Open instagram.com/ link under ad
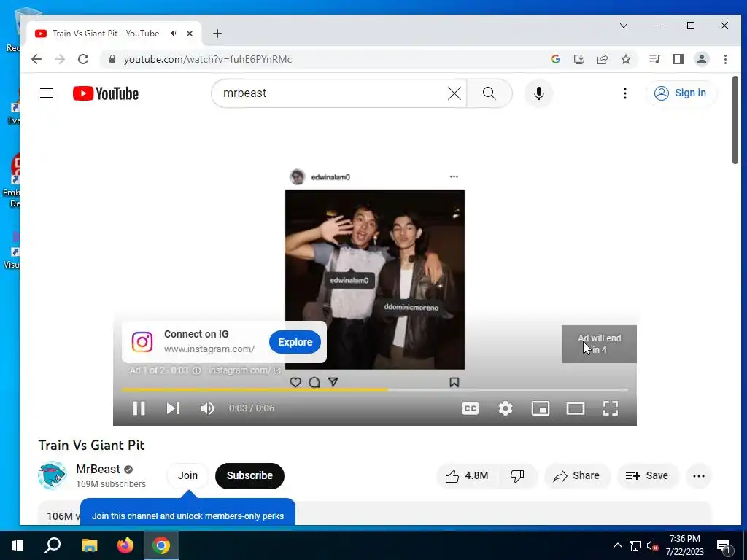The image size is (747, 560). pos(244,370)
